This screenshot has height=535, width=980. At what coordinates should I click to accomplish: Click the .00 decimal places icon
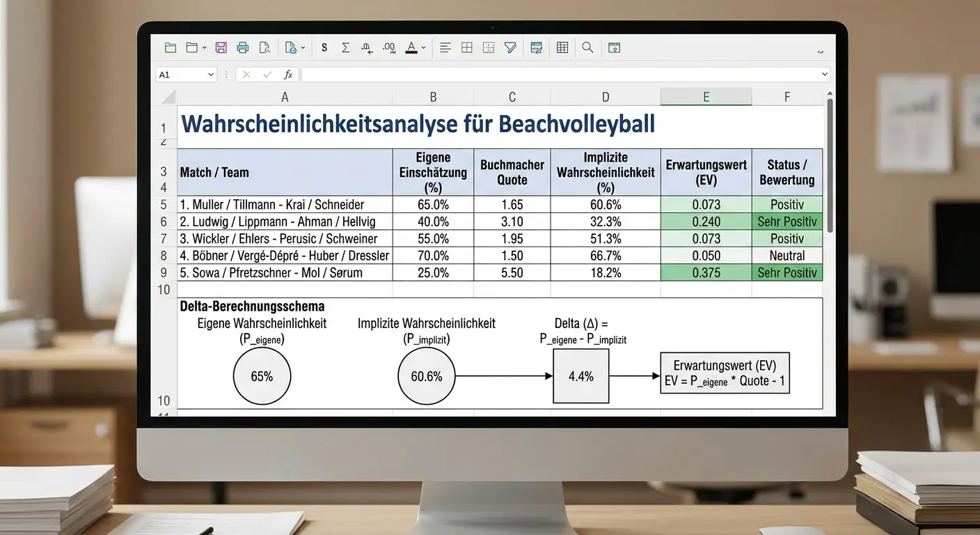(389, 48)
